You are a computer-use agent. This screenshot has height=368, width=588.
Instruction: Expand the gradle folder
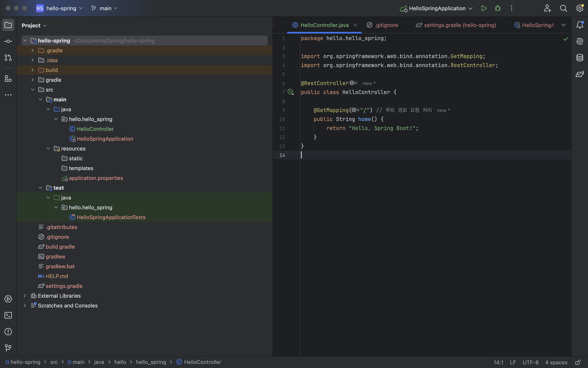tap(32, 80)
